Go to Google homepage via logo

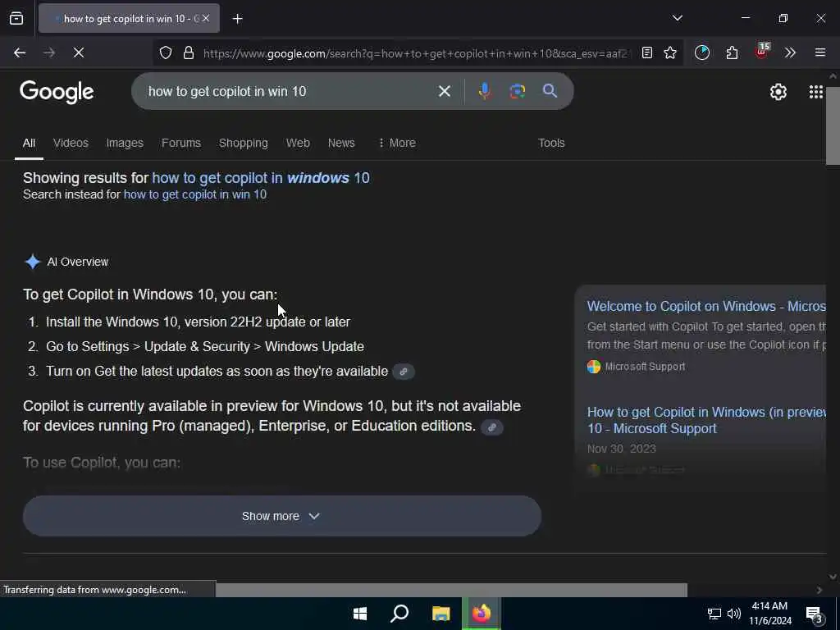(57, 92)
